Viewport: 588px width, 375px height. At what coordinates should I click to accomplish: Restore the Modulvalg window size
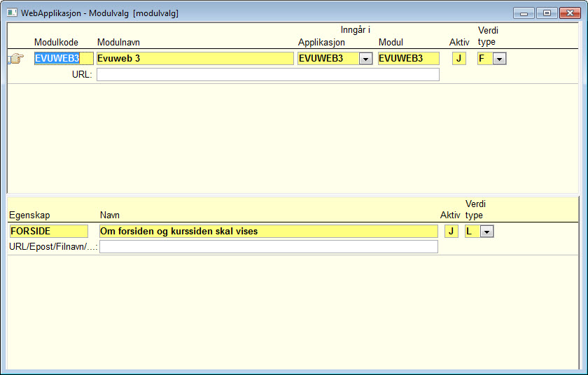click(547, 13)
